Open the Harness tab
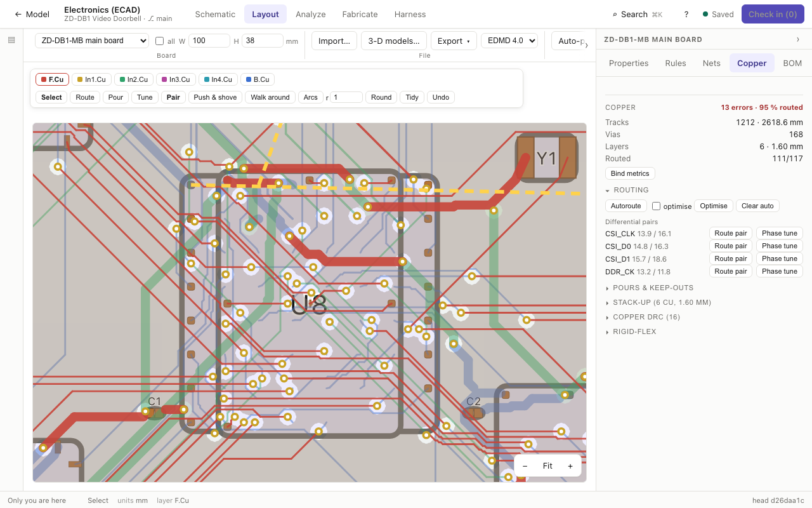 pos(410,14)
